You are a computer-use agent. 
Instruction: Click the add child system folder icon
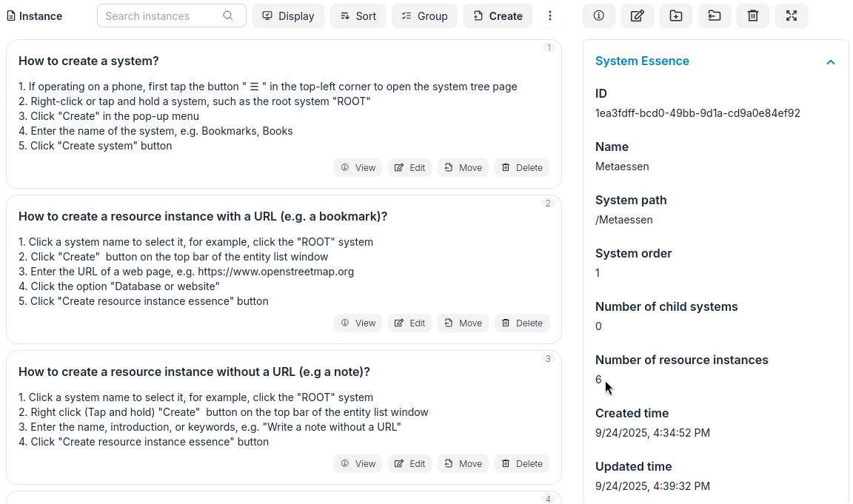(676, 16)
